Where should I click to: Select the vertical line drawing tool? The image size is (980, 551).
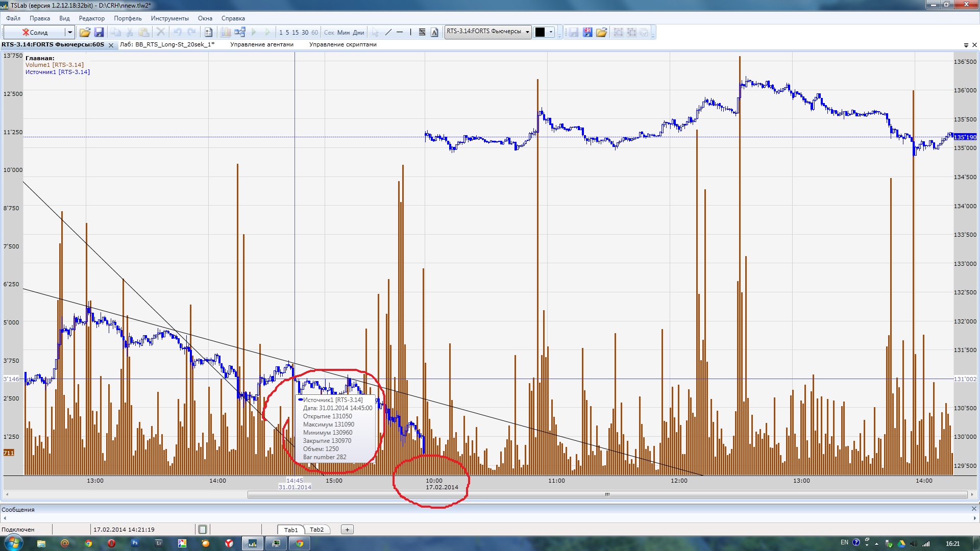(x=410, y=32)
